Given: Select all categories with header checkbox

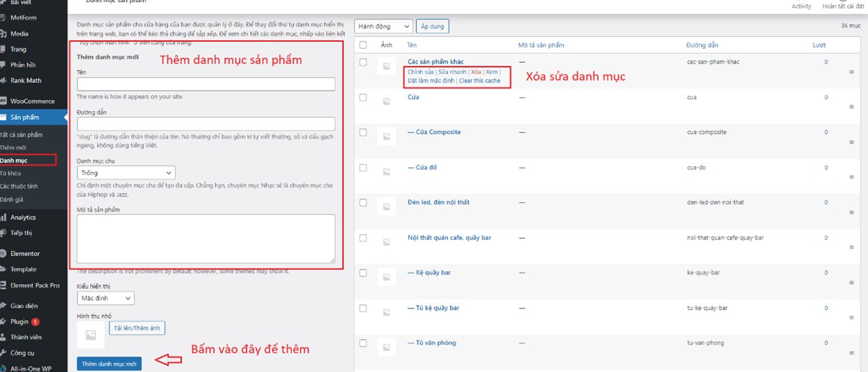Looking at the screenshot, I should 363,45.
